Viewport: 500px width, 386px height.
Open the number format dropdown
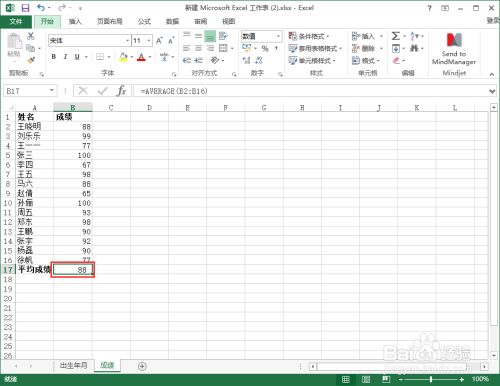[278, 36]
